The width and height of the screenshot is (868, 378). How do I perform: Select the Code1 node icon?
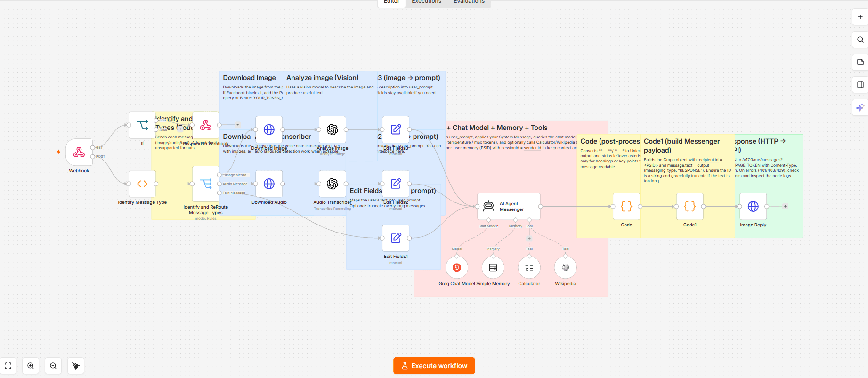(x=690, y=206)
